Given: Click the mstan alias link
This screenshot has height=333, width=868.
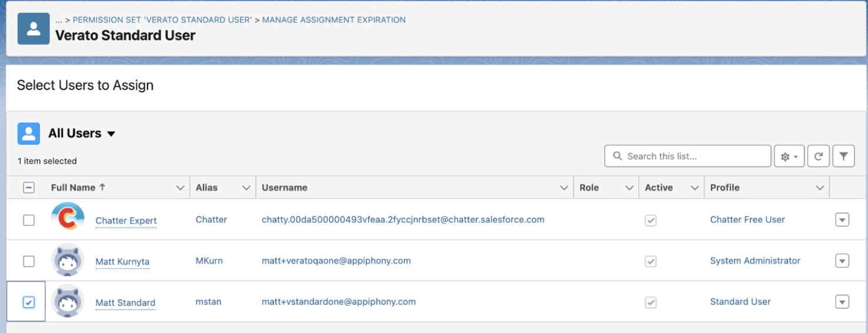Looking at the screenshot, I should click(208, 302).
